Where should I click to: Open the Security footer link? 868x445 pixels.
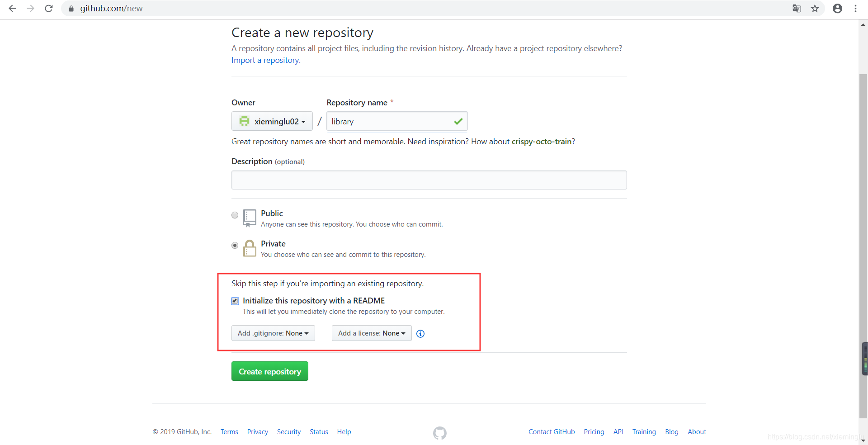click(x=289, y=432)
